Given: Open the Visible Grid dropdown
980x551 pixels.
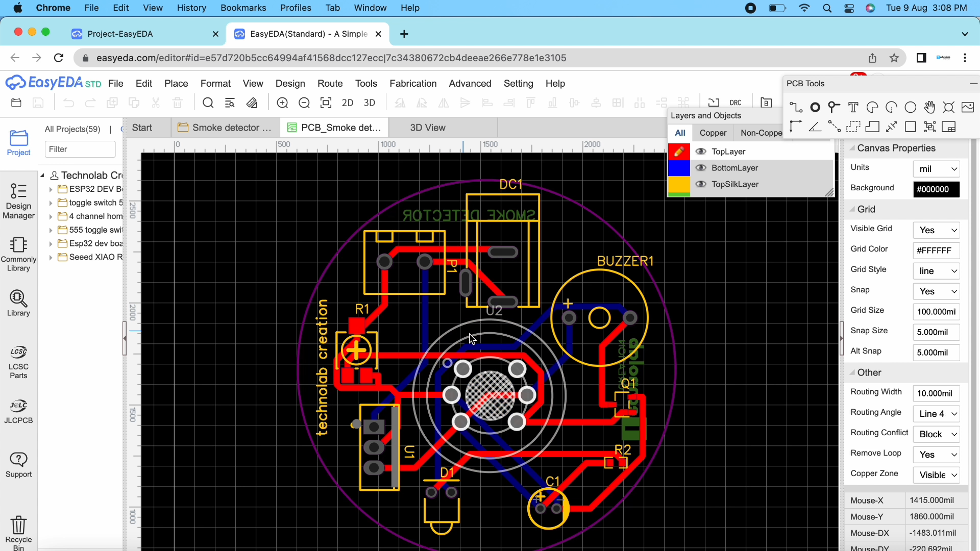Looking at the screenshot, I should 936,230.
